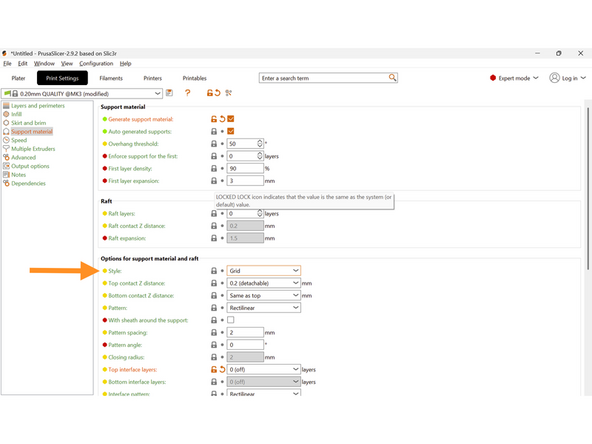Click the vertical scrollbar of settings page
The height and width of the screenshot is (444, 592).
[x=587, y=189]
